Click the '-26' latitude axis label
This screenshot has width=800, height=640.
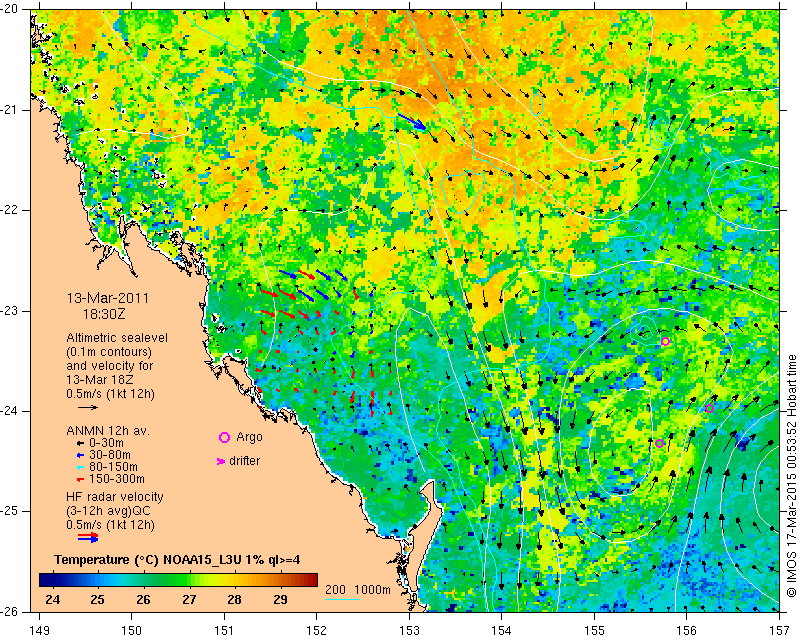pos(10,611)
